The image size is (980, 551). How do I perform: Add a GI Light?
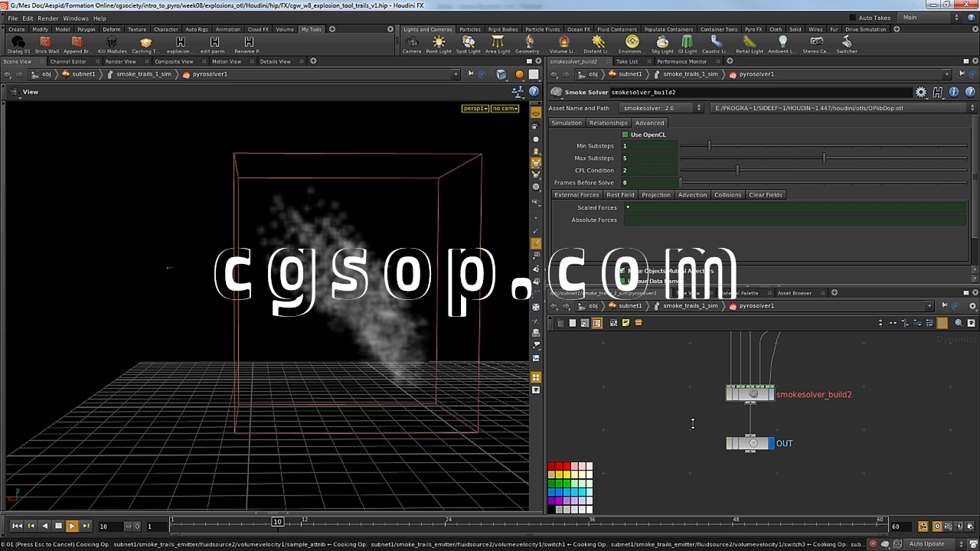pos(687,44)
